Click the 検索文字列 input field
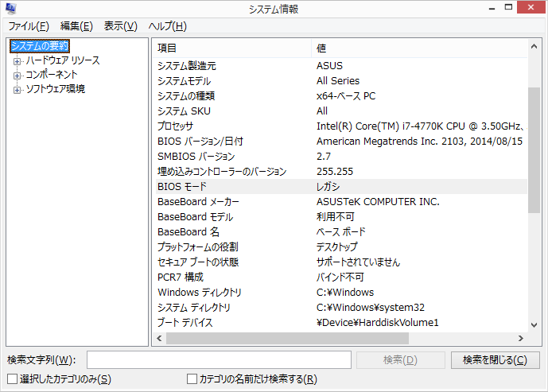 point(219,360)
